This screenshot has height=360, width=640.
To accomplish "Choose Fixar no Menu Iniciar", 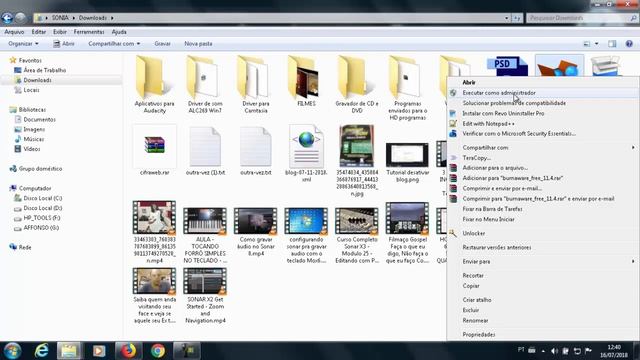I will click(488, 219).
